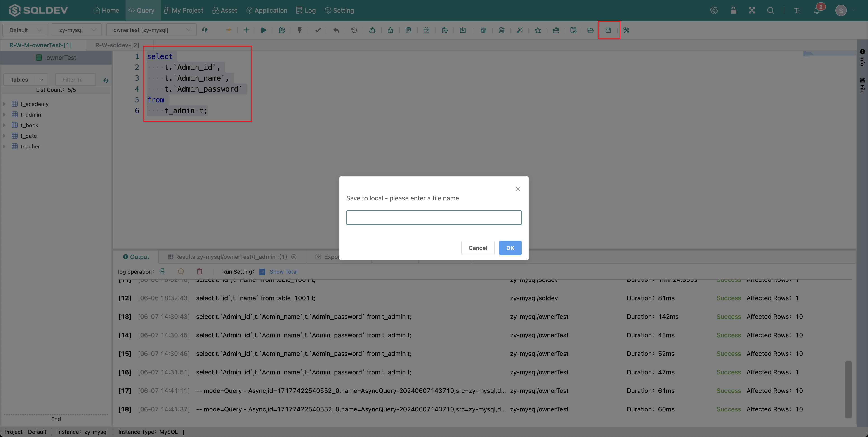
Task: Expand the teacher table node
Action: (4, 146)
